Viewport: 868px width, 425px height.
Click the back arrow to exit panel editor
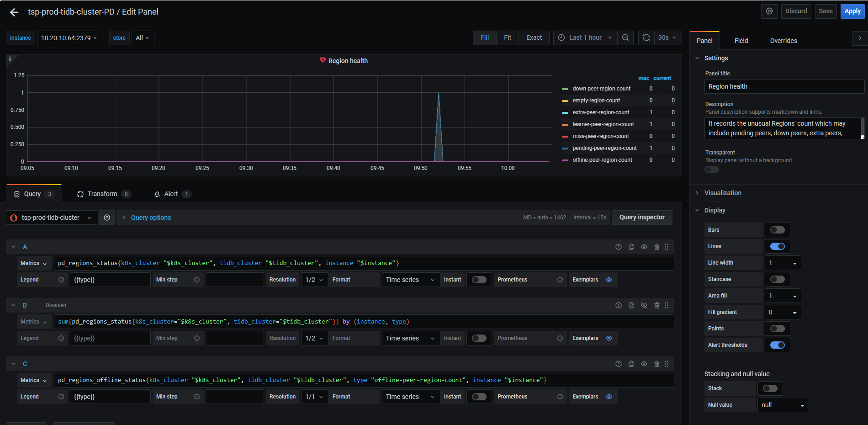coord(14,12)
